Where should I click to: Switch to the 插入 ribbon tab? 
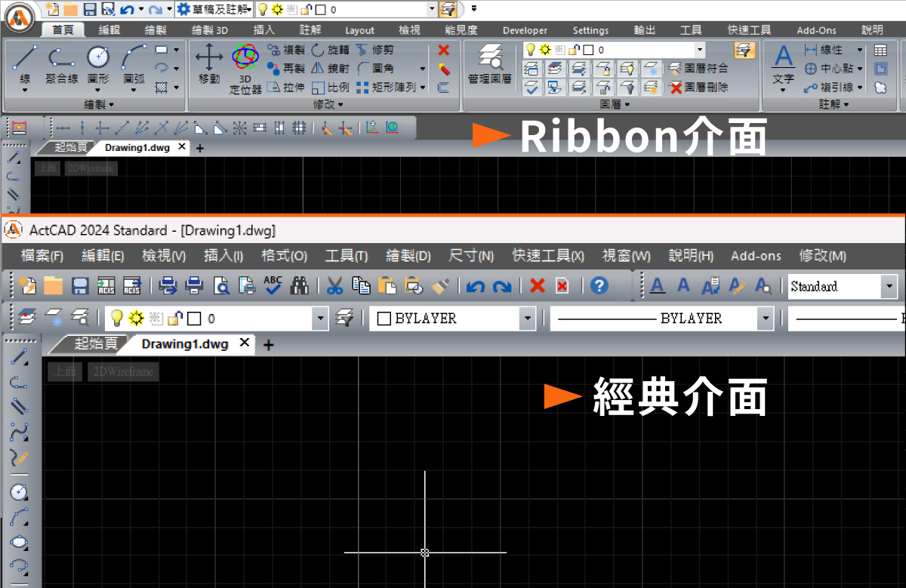[263, 30]
